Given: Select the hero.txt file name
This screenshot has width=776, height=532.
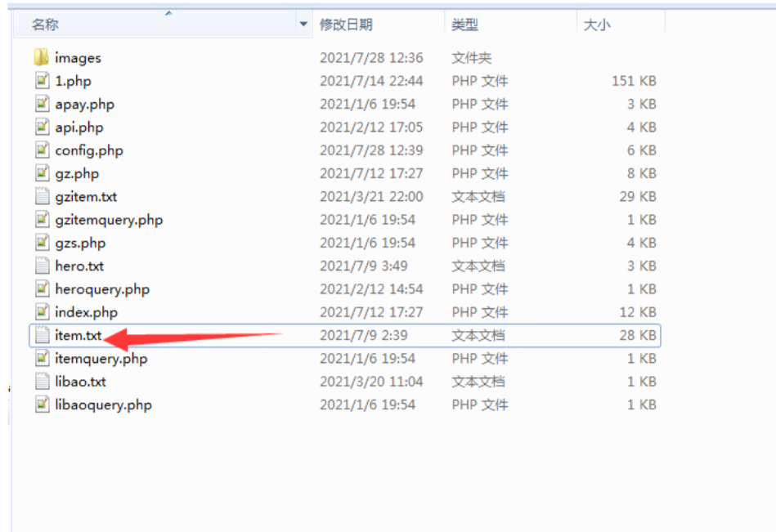Looking at the screenshot, I should click(x=79, y=266).
